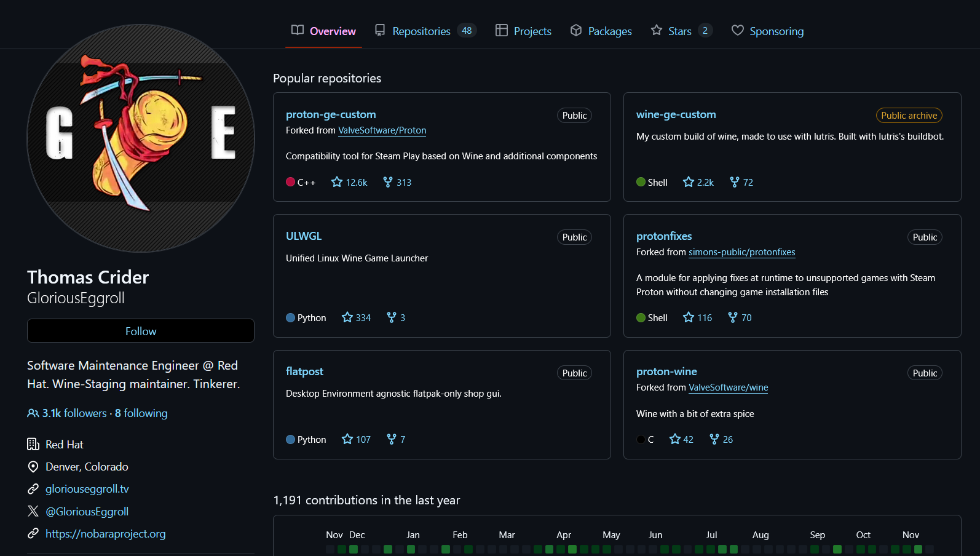This screenshot has height=556, width=980.
Task: Click the fork icon on protonfixes
Action: point(733,317)
